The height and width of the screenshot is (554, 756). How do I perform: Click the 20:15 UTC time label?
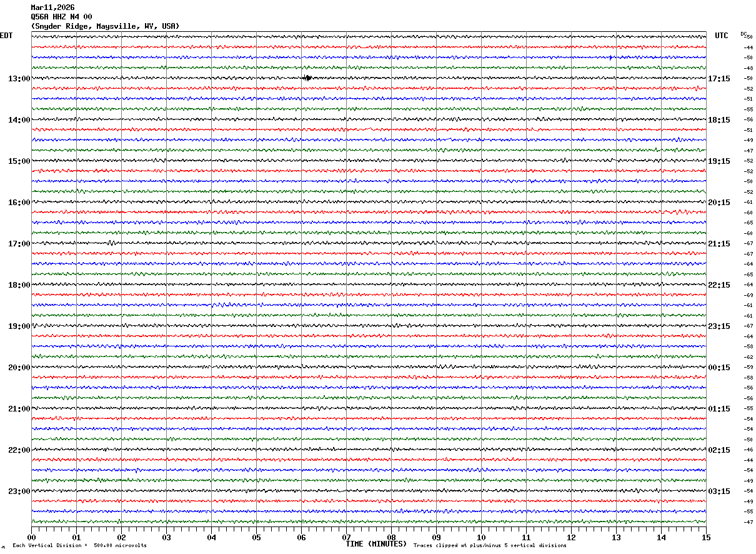(x=719, y=203)
